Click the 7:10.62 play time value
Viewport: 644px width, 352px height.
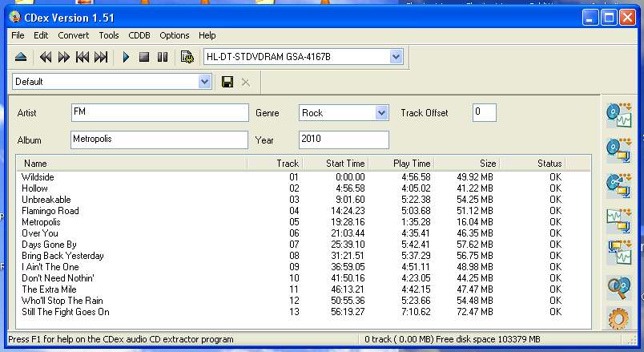(416, 312)
